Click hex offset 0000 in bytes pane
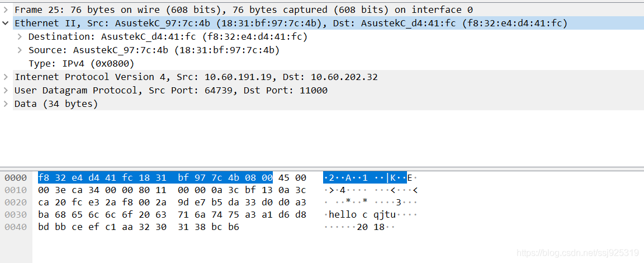This screenshot has width=644, height=263. pos(16,178)
